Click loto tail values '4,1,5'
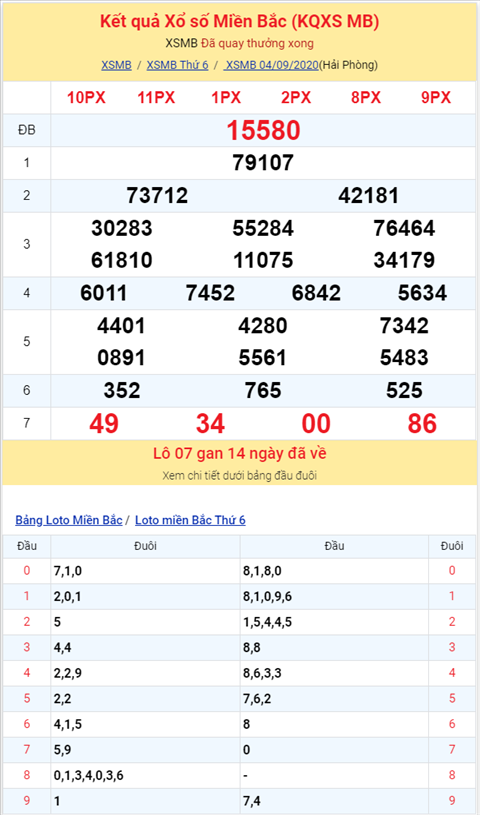Image resolution: width=480 pixels, height=815 pixels. point(68,724)
